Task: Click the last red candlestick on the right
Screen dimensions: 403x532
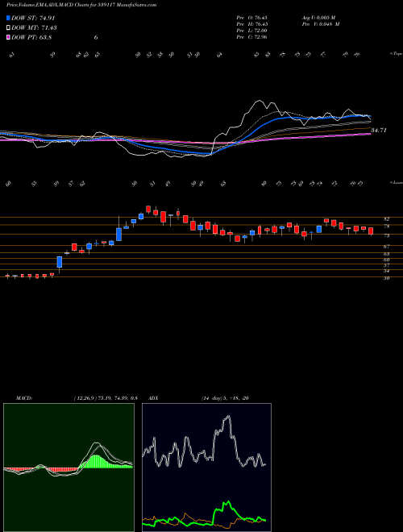Action: tap(371, 231)
